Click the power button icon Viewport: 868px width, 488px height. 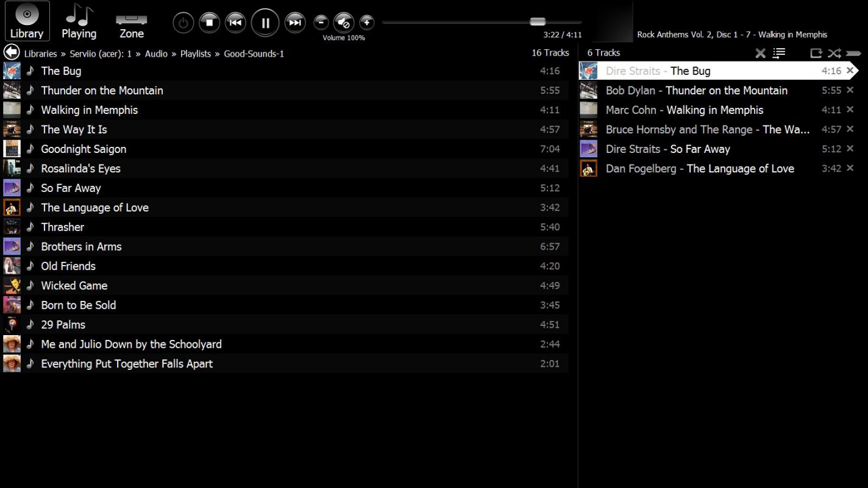point(183,23)
